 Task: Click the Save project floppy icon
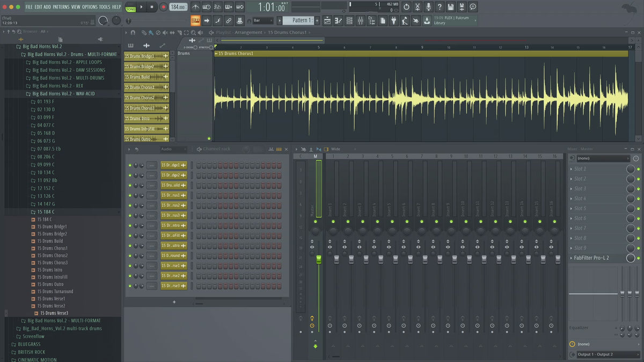(451, 7)
